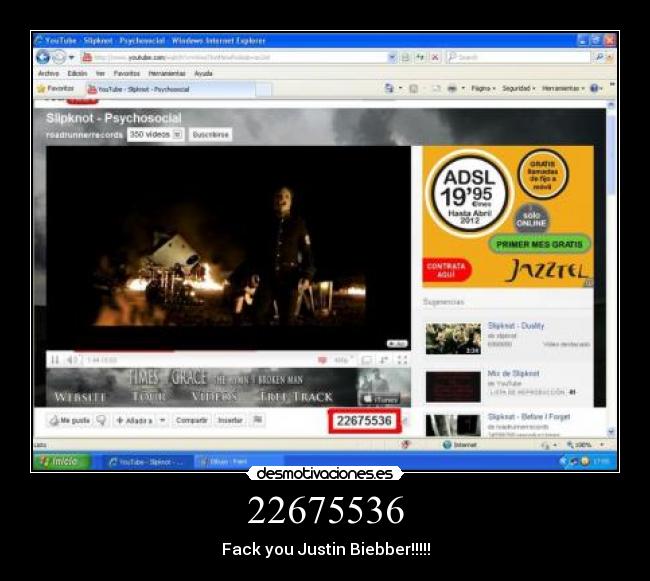Click the fullscreen icon on the player
The width and height of the screenshot is (650, 581).
(x=402, y=360)
